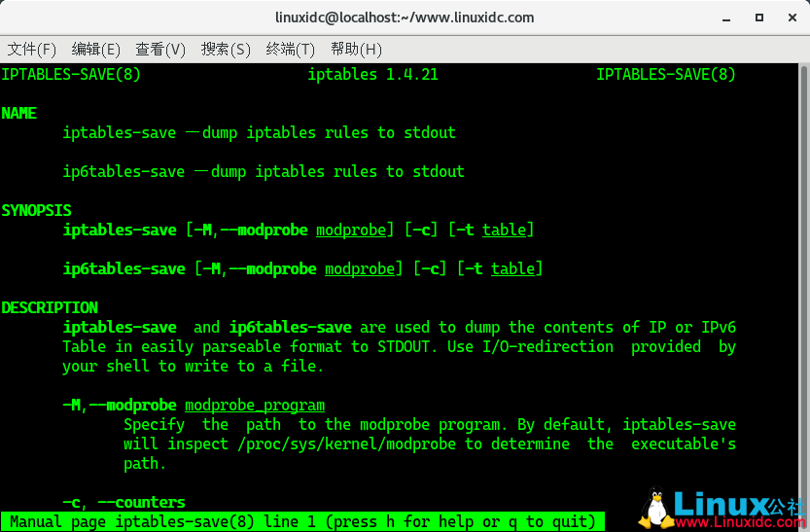
Task: Open the 查看(V) menu
Action: (160, 49)
